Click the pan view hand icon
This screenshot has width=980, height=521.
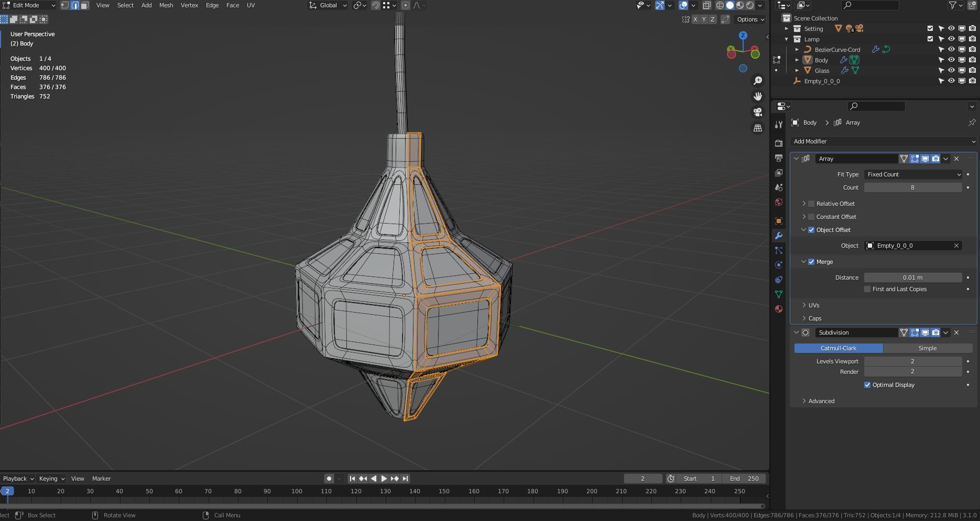coord(758,96)
